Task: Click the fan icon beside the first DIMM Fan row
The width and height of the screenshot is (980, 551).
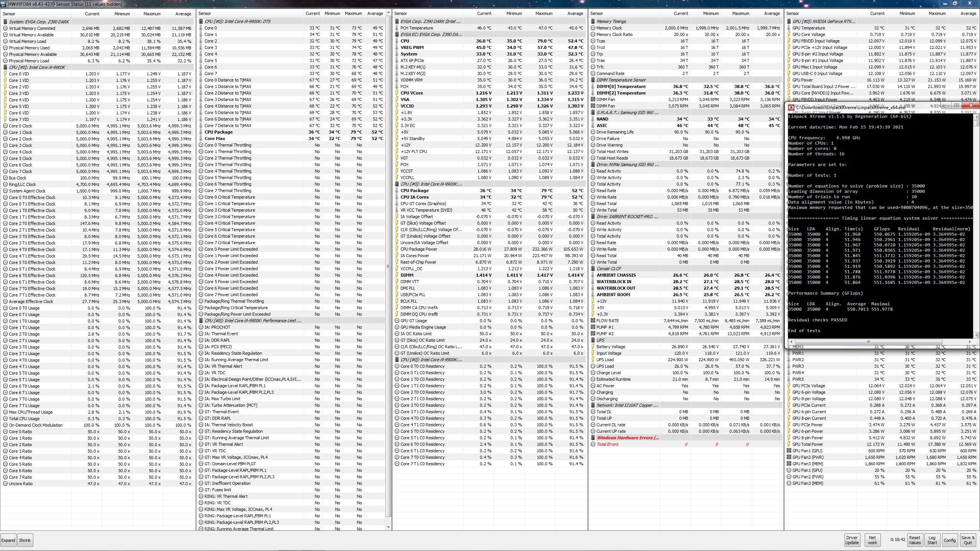Action: click(593, 99)
